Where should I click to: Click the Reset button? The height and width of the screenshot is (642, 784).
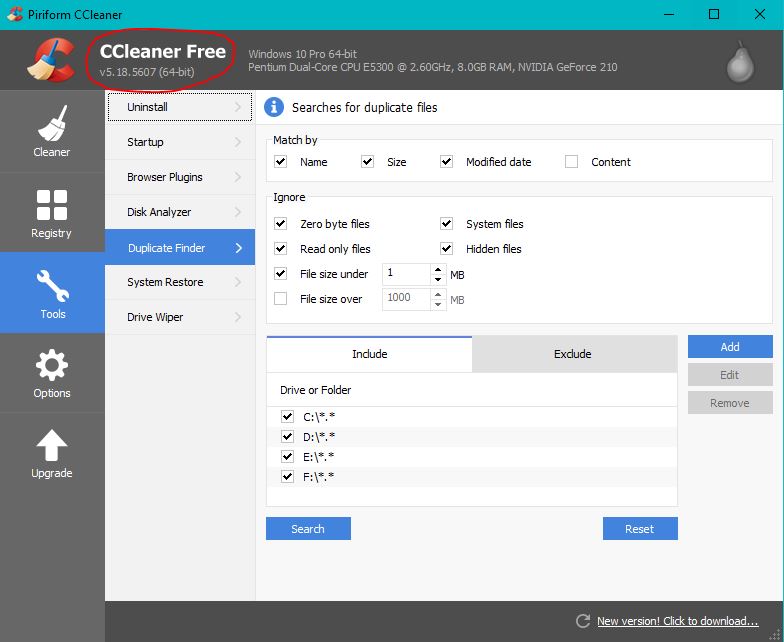pyautogui.click(x=640, y=528)
